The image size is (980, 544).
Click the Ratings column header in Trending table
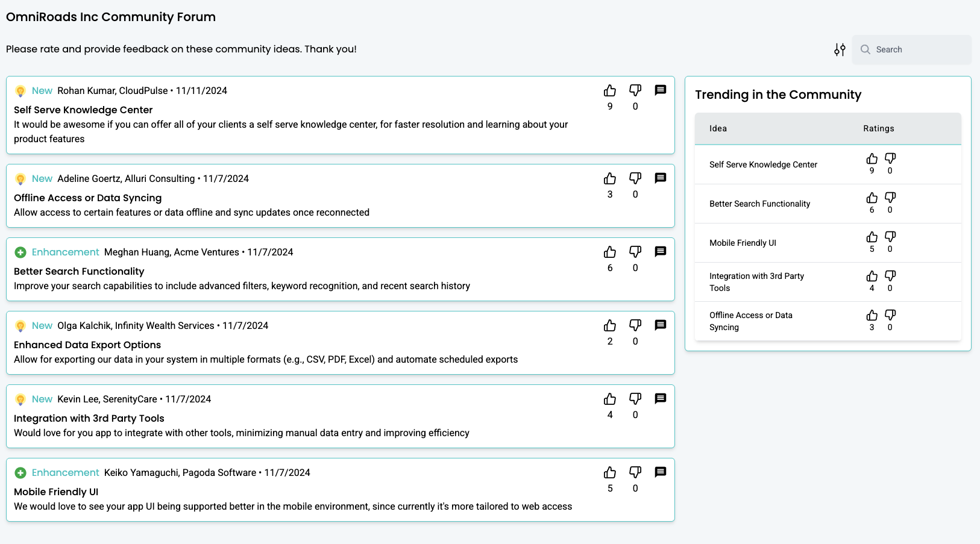(x=878, y=128)
